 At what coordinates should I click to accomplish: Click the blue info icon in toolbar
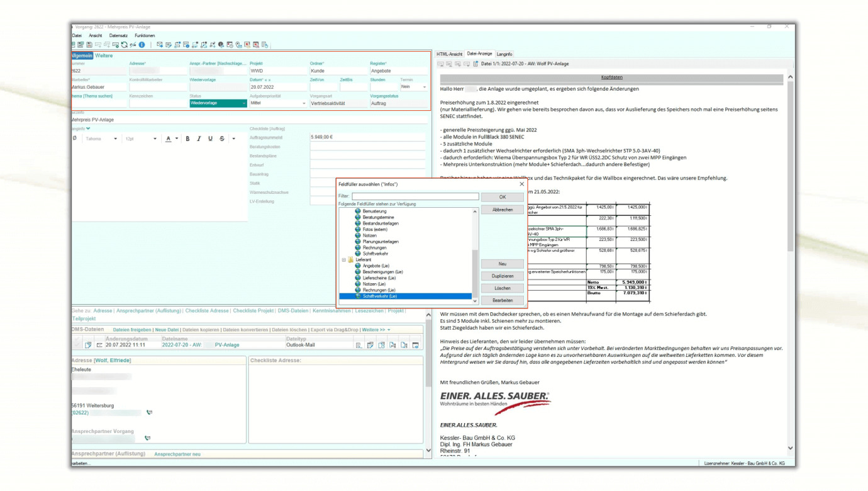pyautogui.click(x=142, y=45)
